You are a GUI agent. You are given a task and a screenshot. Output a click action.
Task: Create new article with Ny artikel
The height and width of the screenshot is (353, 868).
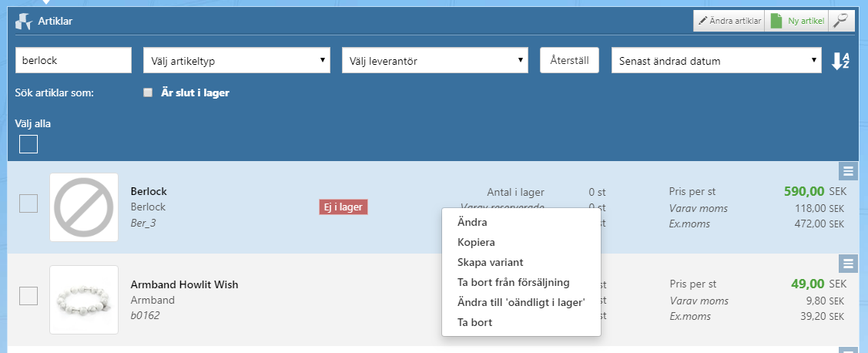pyautogui.click(x=796, y=21)
